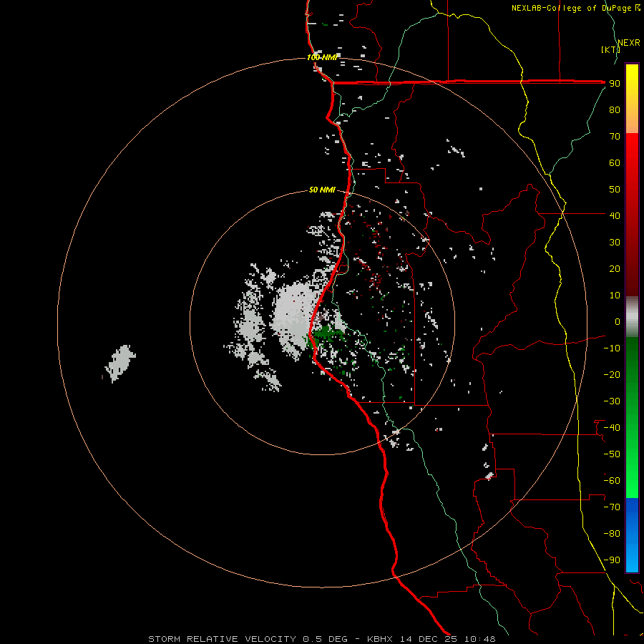The image size is (644, 644).
Task: Click the -10 value on the velocity scale
Action: click(612, 348)
